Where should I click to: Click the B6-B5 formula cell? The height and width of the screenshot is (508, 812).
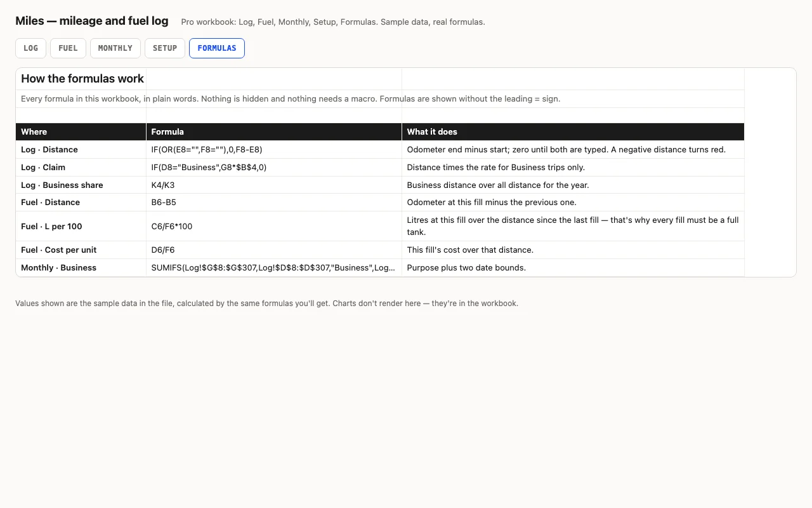pos(274,203)
